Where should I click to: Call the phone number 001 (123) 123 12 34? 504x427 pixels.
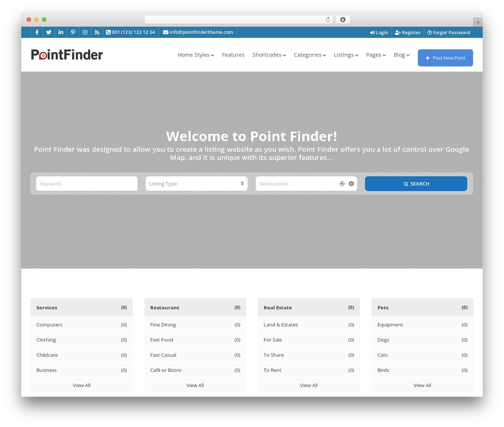tap(130, 32)
